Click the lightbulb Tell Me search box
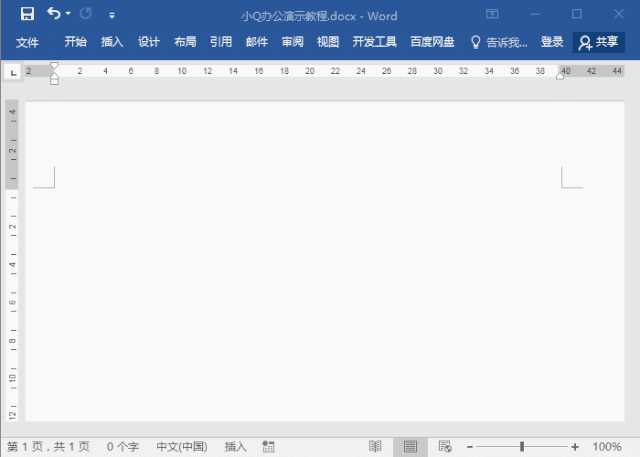Image resolution: width=640 pixels, height=457 pixels. click(x=499, y=42)
